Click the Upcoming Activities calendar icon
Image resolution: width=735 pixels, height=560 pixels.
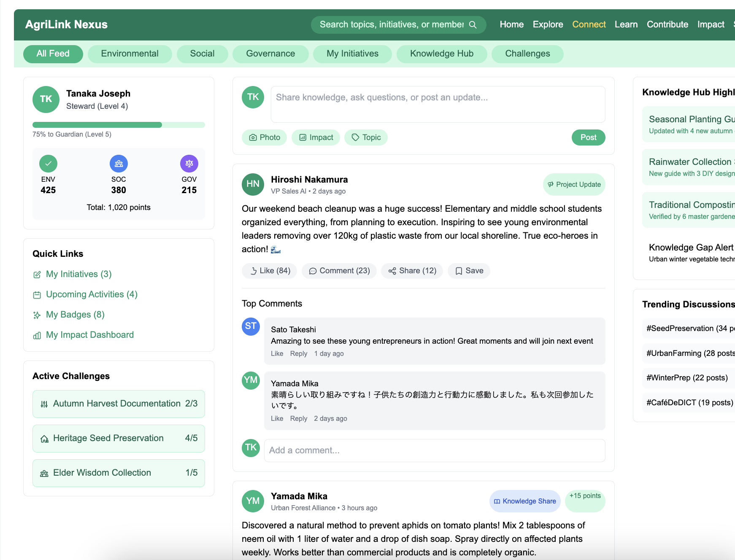(x=37, y=295)
